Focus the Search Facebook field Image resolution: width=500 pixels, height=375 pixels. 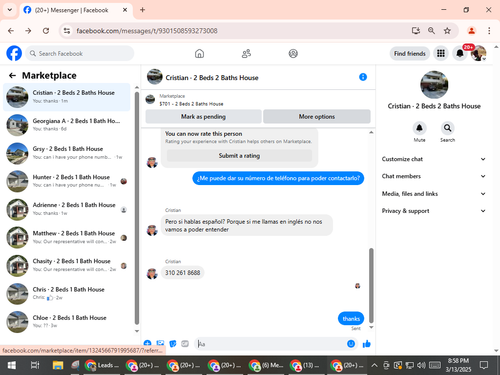pos(80,53)
